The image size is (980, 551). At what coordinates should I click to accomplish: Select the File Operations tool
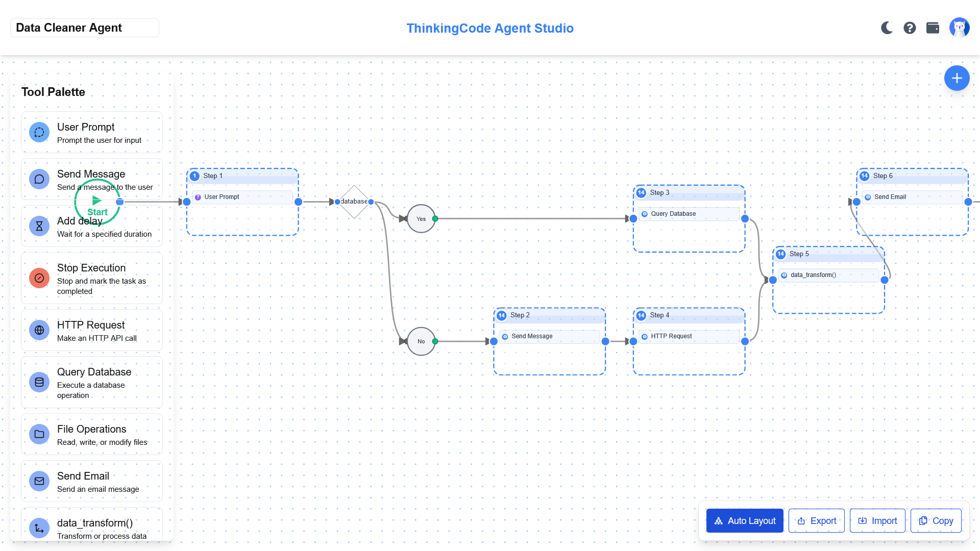[x=91, y=434]
